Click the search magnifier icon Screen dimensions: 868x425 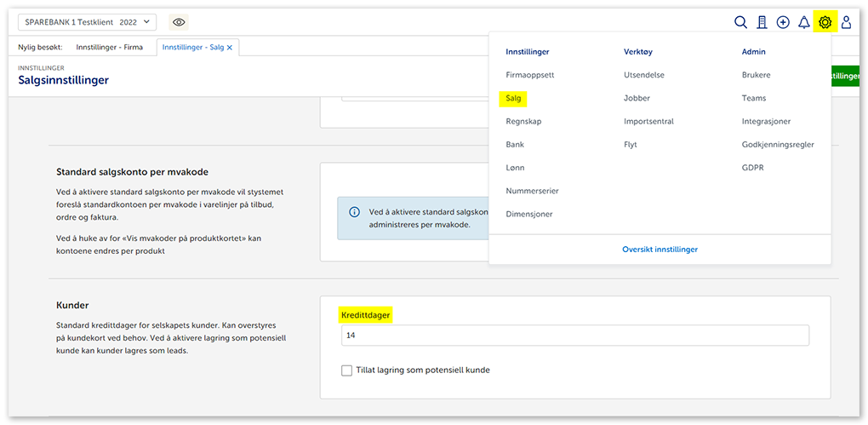coord(740,23)
